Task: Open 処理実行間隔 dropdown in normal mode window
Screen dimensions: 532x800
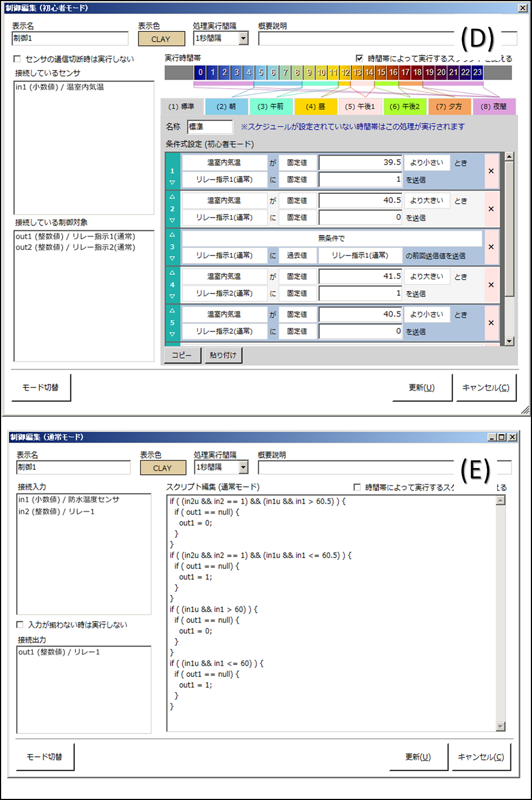Action: 243,467
